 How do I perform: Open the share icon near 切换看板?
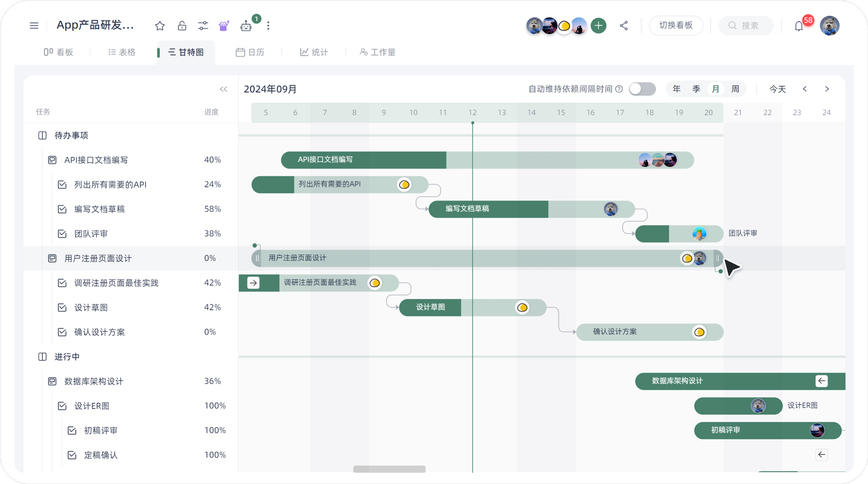[624, 26]
